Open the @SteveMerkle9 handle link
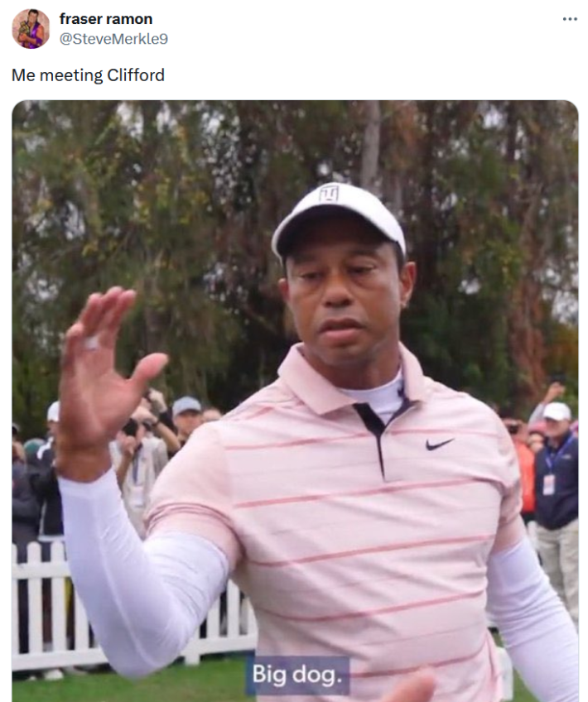The width and height of the screenshot is (588, 702). tap(113, 39)
